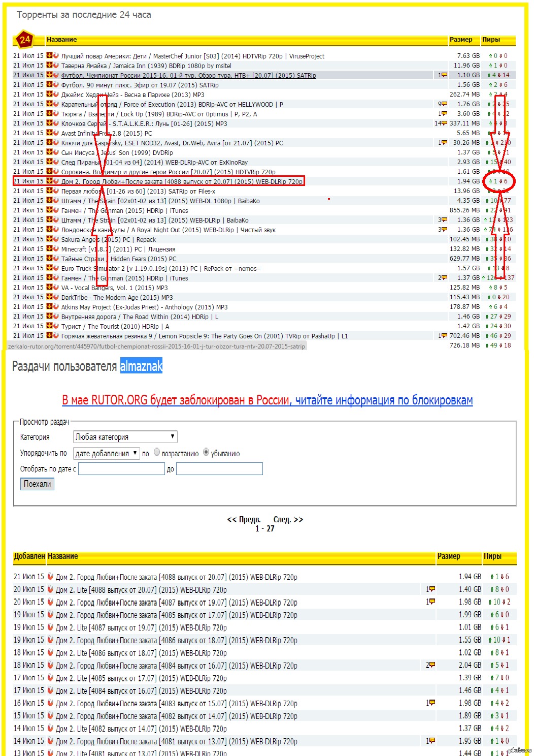The width and height of the screenshot is (534, 756).
Task: Focus the 'до' end date field
Action: tap(219, 469)
